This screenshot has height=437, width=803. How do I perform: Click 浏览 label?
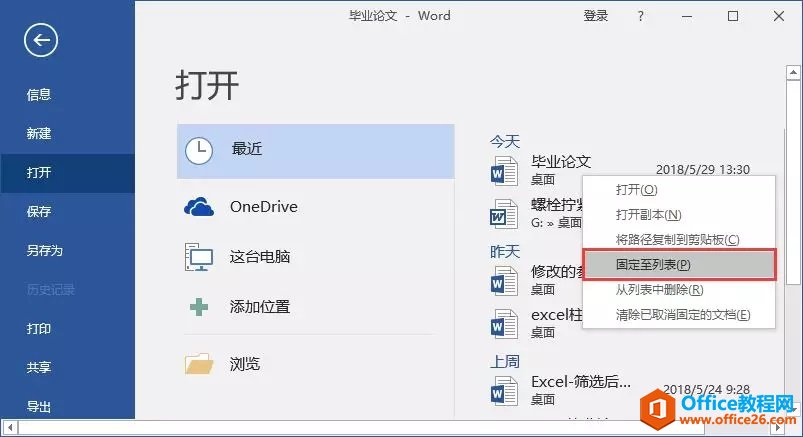coord(245,364)
